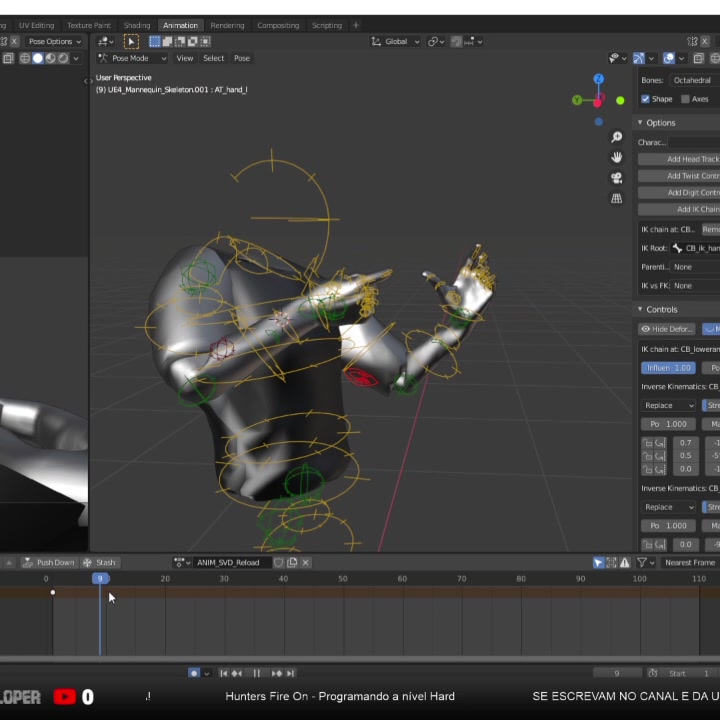Jump to last frame playback button

[290, 673]
